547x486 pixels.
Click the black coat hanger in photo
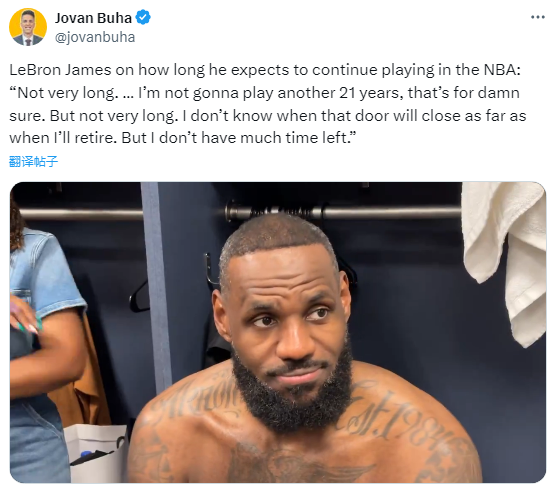pos(140,297)
